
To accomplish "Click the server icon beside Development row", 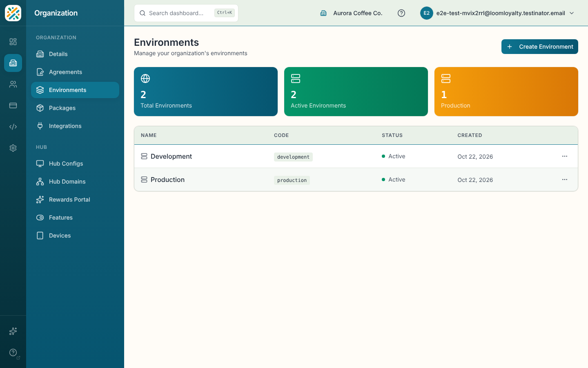I will click(x=144, y=156).
